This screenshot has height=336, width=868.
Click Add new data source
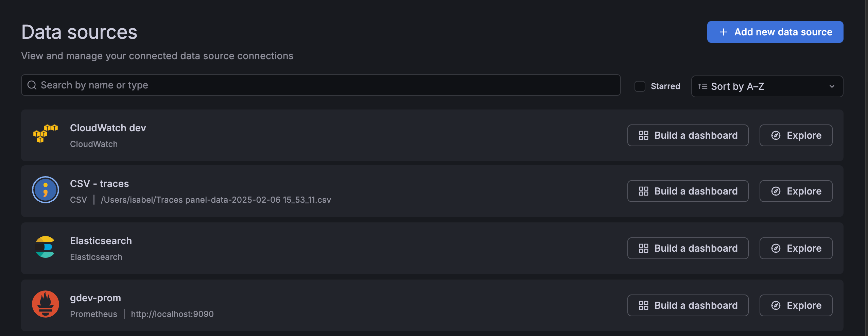pyautogui.click(x=775, y=32)
